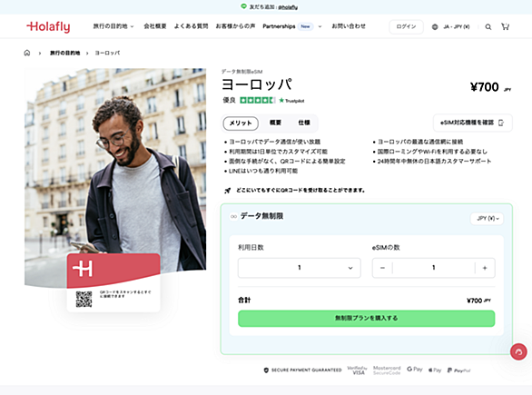Open 会社概要 in the navigation
Image resolution: width=532 pixels, height=395 pixels.
tap(155, 26)
